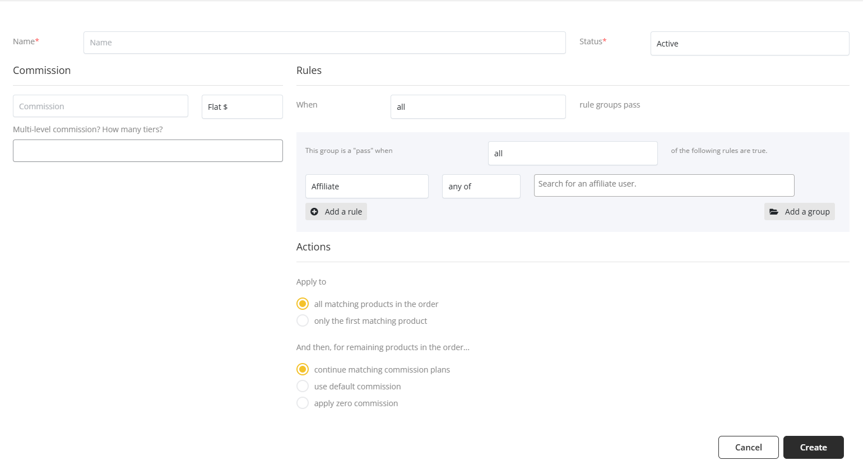Open the Flat $ commission type dropdown
This screenshot has height=465, width=868.
pyautogui.click(x=242, y=106)
